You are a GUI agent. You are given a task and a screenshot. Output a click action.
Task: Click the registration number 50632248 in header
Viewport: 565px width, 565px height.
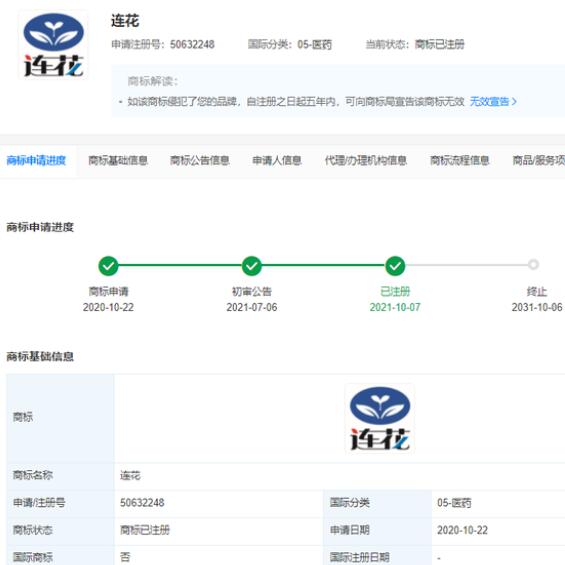pyautogui.click(x=192, y=44)
